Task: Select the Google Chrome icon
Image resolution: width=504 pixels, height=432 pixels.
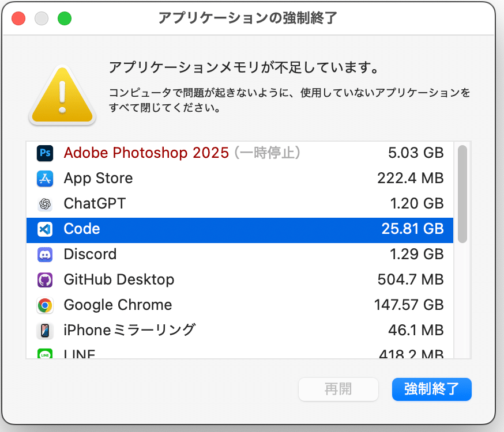Action: pyautogui.click(x=45, y=305)
